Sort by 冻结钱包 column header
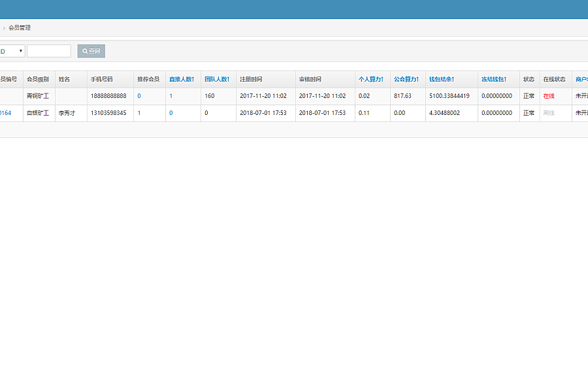The height and width of the screenshot is (392, 588). coord(494,79)
